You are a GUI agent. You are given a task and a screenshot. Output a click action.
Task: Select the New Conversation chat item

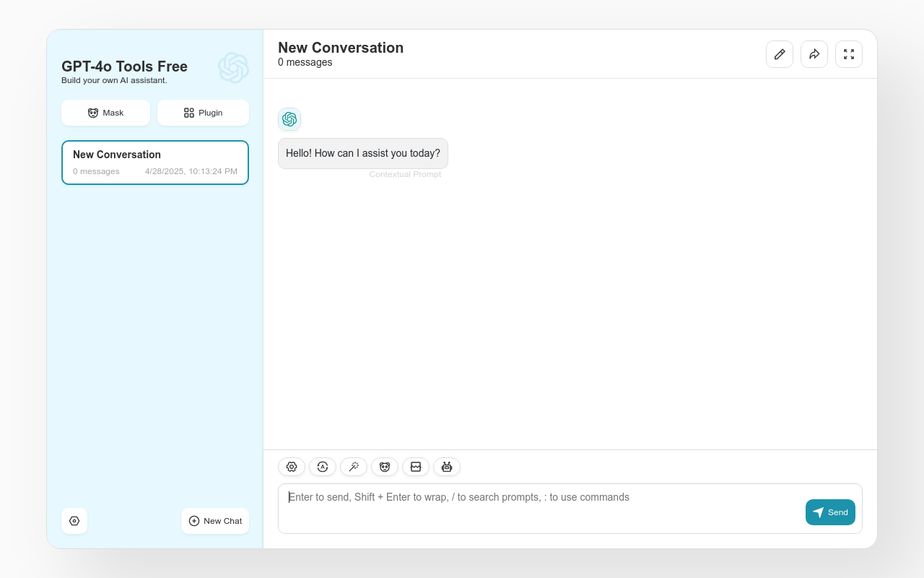tap(155, 163)
